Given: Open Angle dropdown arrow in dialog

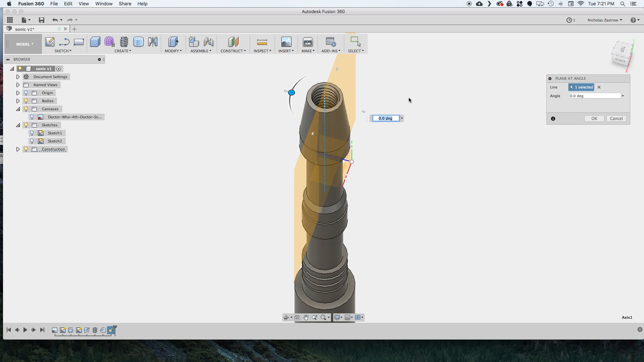Looking at the screenshot, I should [623, 96].
